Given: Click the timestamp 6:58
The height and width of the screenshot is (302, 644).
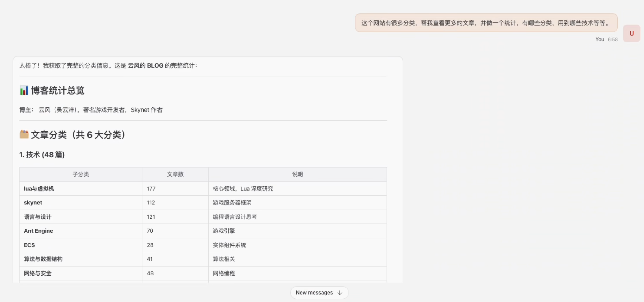Looking at the screenshot, I should coord(612,39).
